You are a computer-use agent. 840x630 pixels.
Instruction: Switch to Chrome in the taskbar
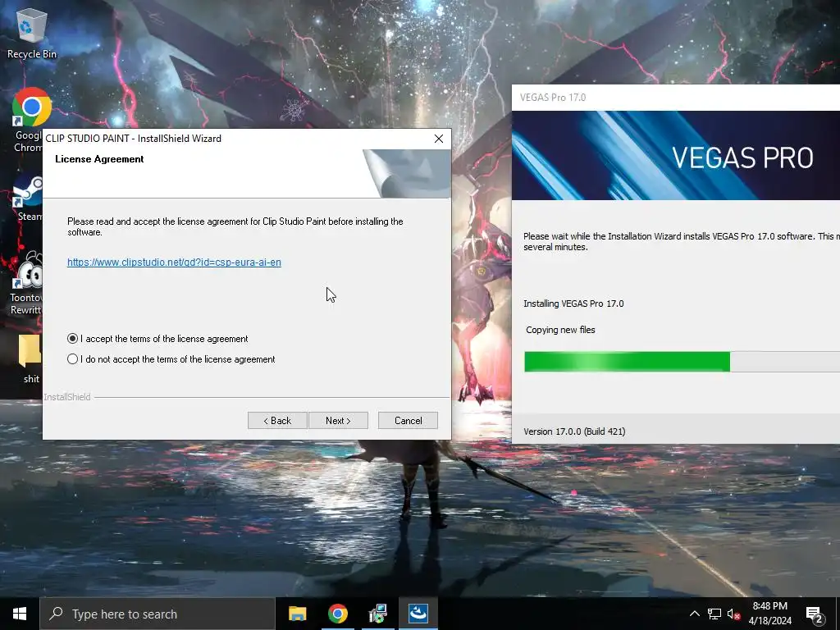pos(337,614)
